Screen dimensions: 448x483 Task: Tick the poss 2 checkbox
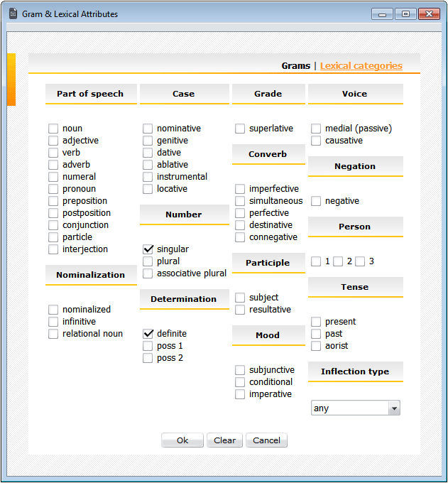[x=148, y=358]
